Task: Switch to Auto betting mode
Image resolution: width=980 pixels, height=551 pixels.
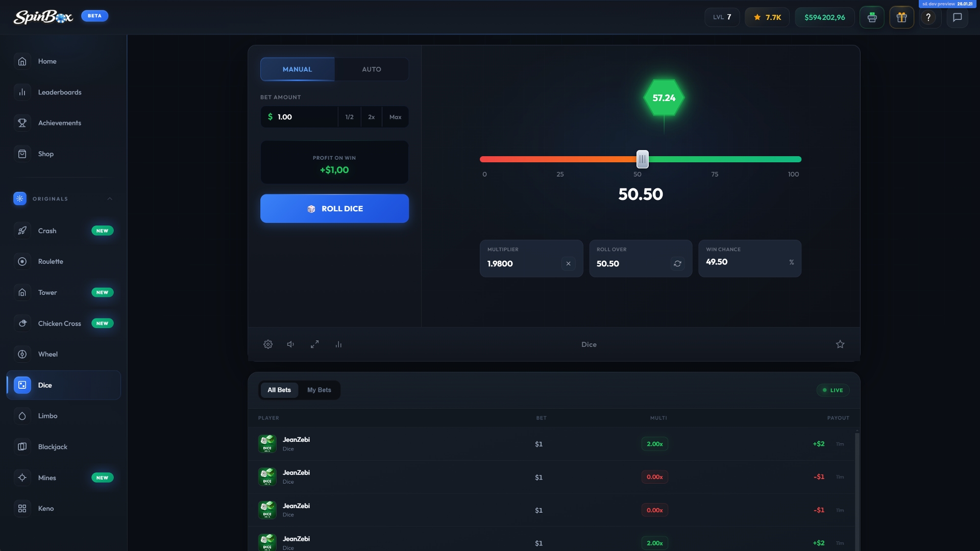Action: [371, 69]
